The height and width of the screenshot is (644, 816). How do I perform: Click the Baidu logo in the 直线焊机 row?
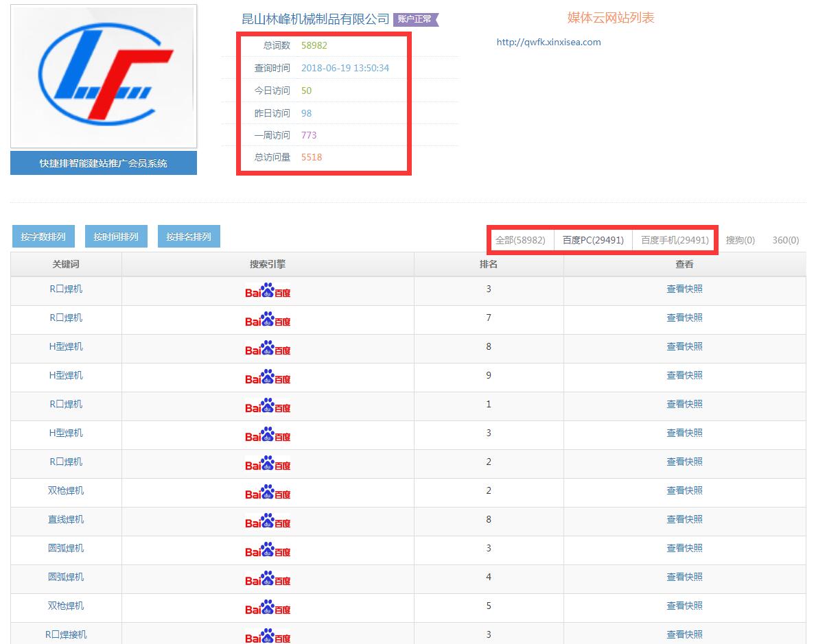[x=268, y=523]
